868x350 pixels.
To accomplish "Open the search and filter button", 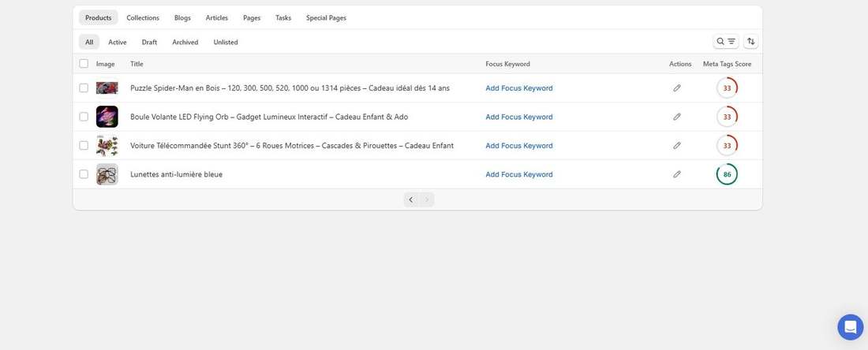I will (x=726, y=42).
